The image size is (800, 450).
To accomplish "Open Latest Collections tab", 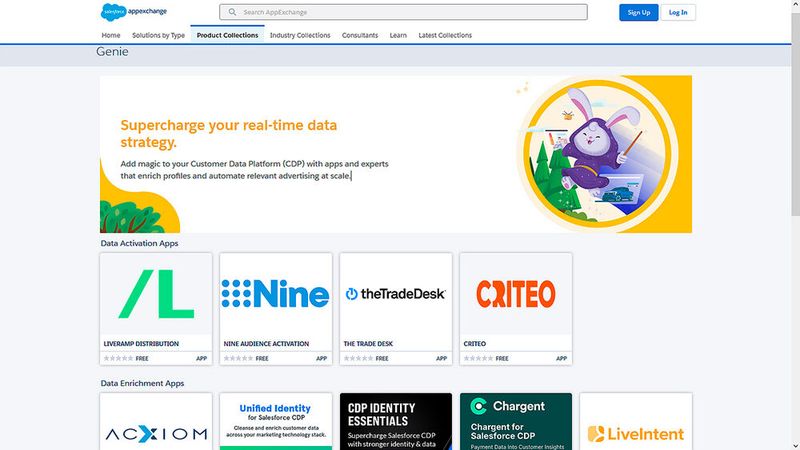I will (445, 35).
